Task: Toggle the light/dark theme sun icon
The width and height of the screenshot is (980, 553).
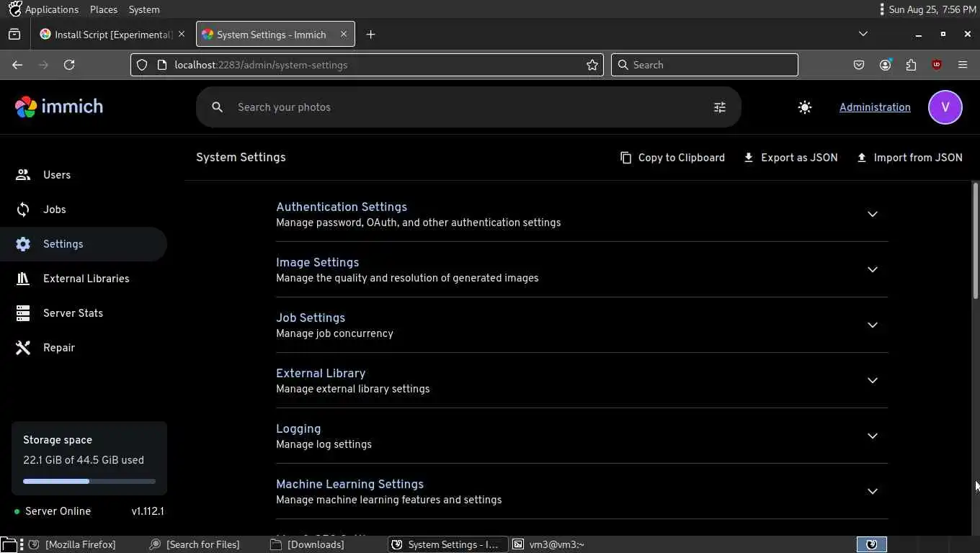Action: click(805, 107)
